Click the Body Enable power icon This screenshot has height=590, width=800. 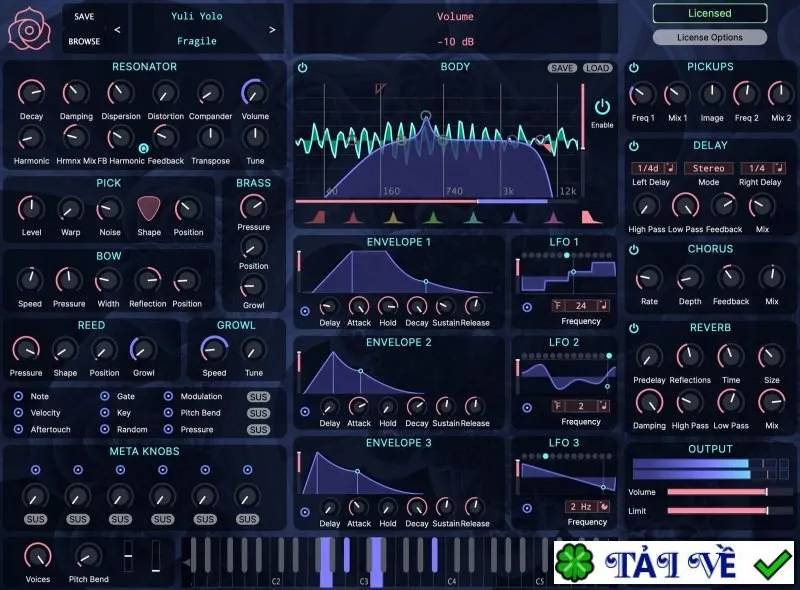[x=602, y=107]
